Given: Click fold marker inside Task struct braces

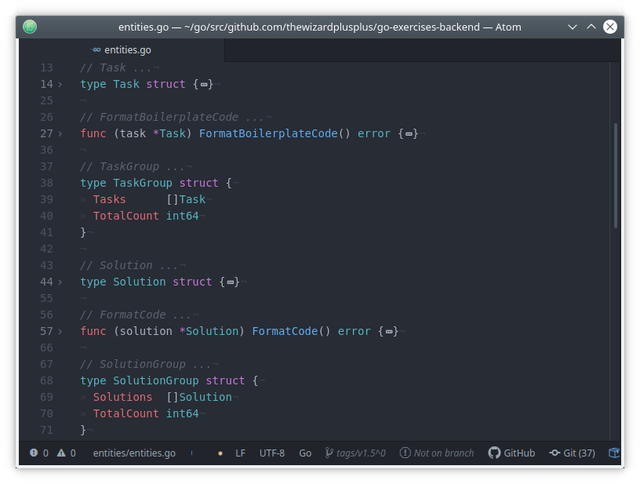Looking at the screenshot, I should point(203,85).
